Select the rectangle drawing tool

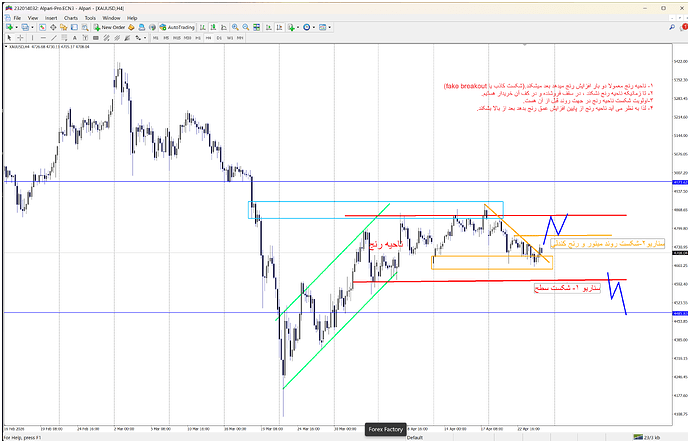pyautogui.click(x=95, y=38)
